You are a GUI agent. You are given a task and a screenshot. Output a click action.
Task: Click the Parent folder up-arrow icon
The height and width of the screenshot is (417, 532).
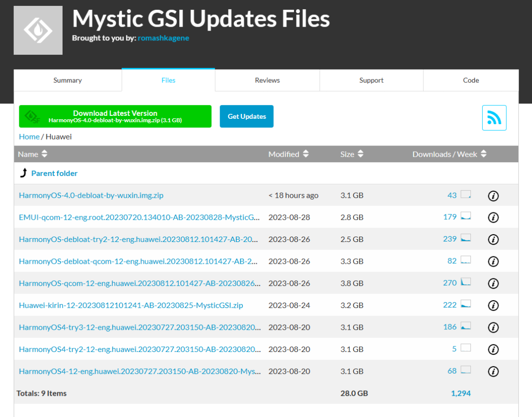tap(24, 173)
